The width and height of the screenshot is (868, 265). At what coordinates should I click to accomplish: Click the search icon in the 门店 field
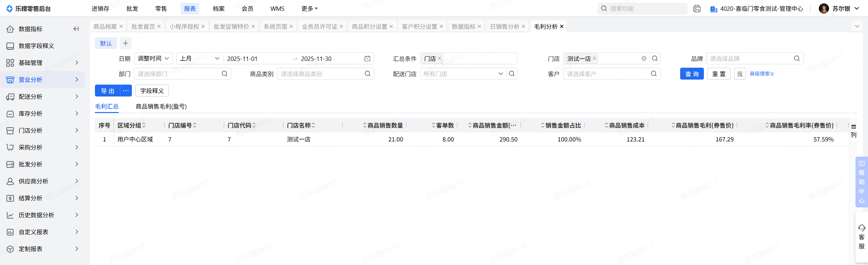pyautogui.click(x=655, y=59)
